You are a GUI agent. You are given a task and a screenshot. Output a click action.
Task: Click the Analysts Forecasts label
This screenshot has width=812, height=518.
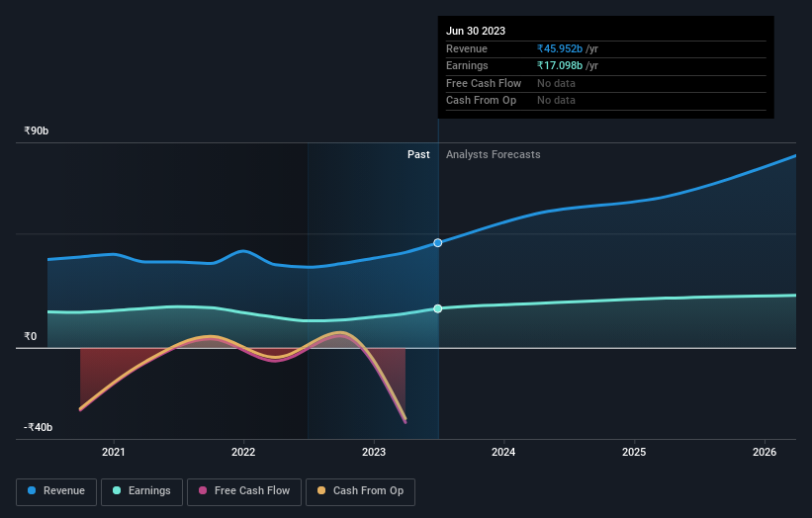click(493, 154)
